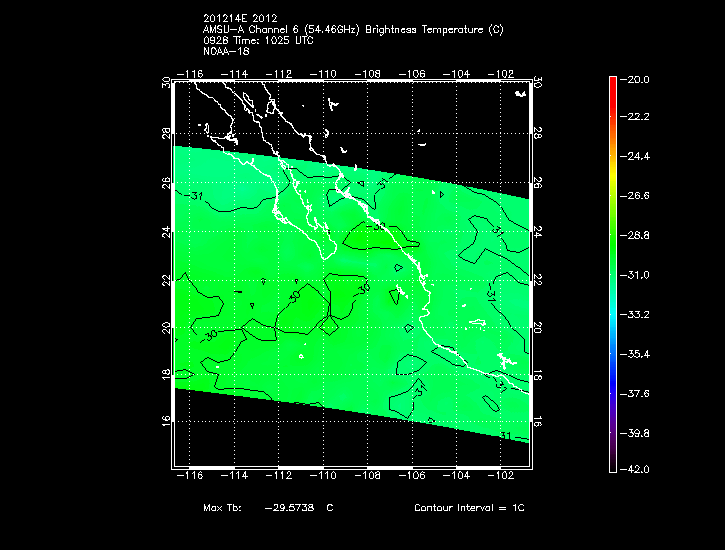Click the Contour Interval = 1C label

[469, 507]
